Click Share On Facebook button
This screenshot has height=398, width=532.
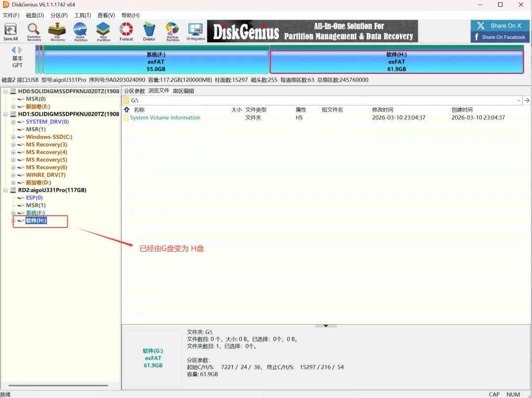click(500, 37)
